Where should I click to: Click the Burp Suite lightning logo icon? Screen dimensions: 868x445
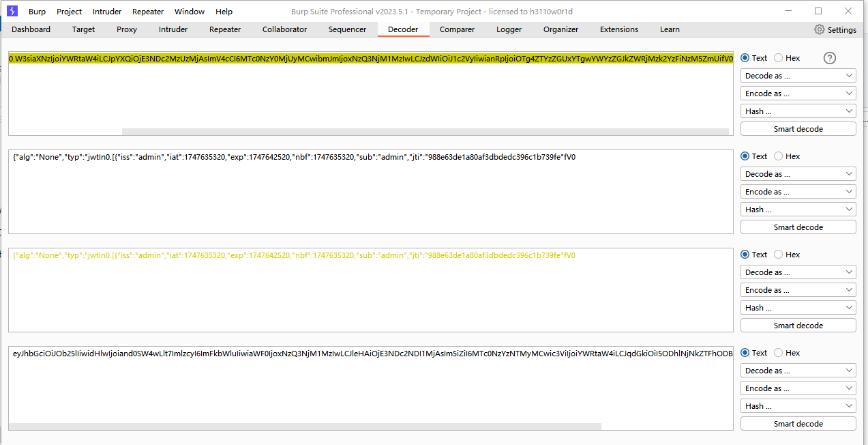(x=12, y=11)
